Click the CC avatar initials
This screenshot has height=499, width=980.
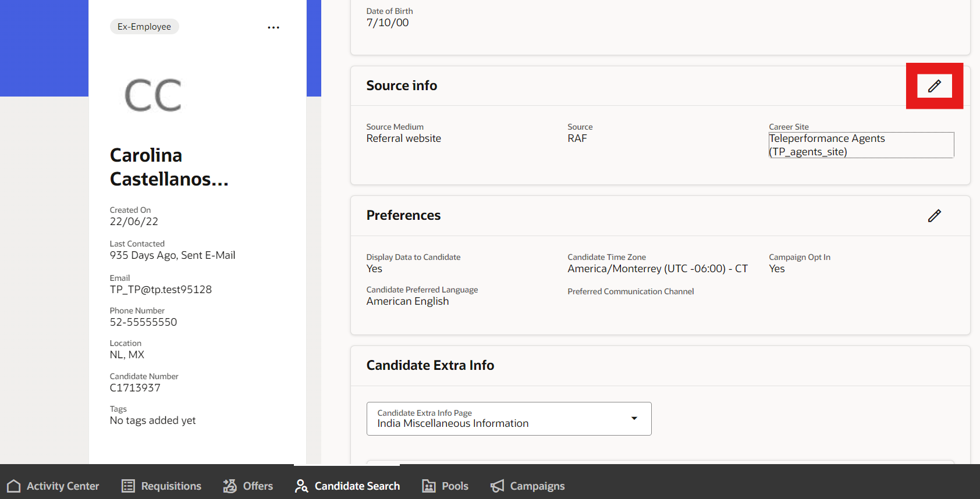(153, 96)
